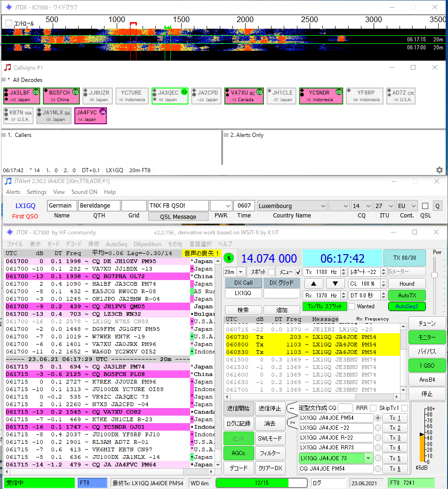Toggle the コントロール checkbox in wide graph
448x489 pixels.
pos(9,23)
